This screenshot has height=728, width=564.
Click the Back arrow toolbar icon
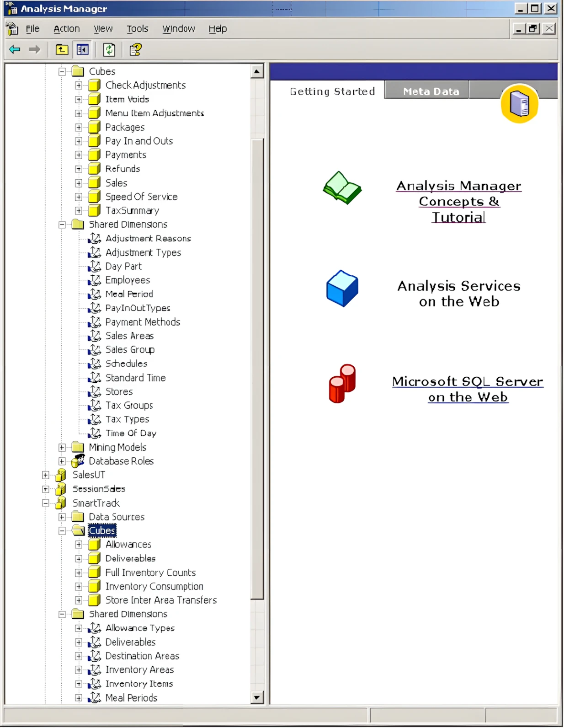click(x=15, y=49)
